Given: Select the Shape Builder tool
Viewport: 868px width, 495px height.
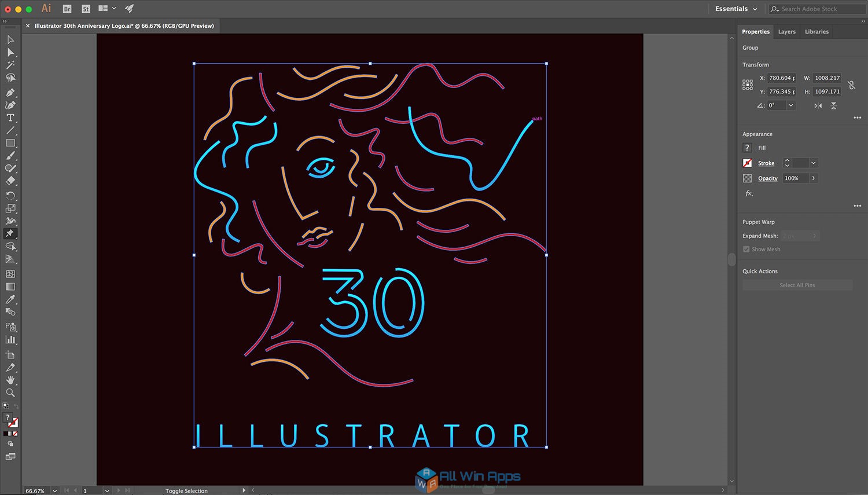Looking at the screenshot, I should 10,247.
